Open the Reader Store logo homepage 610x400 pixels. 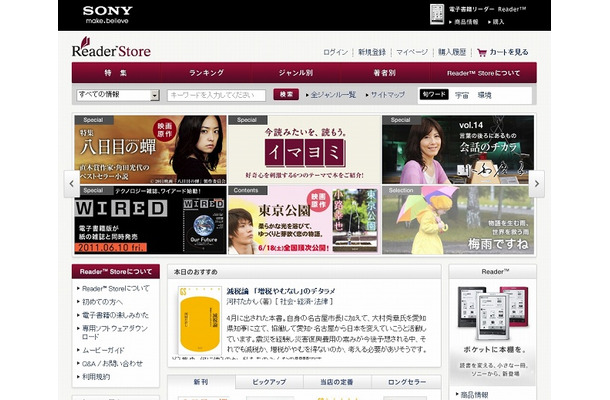pos(111,47)
